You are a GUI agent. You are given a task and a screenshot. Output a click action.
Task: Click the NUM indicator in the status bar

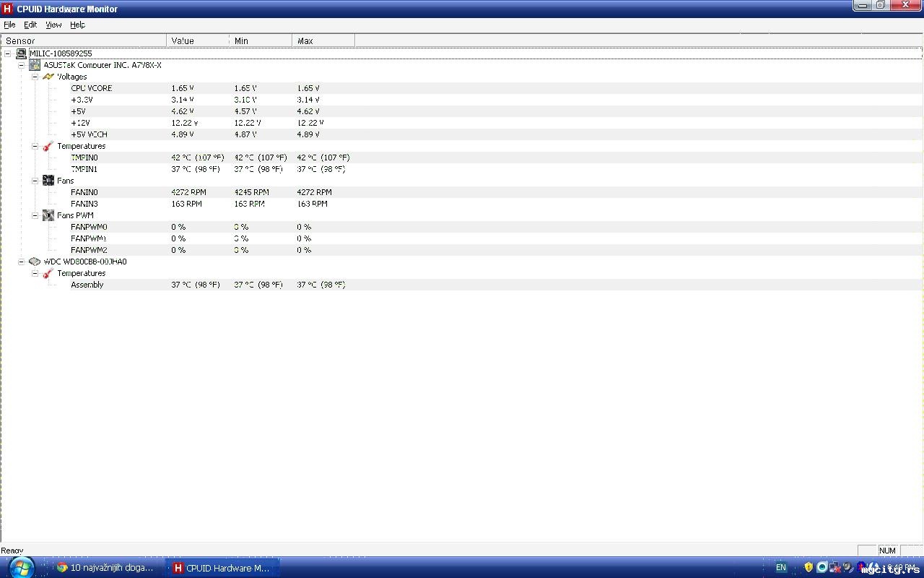(x=887, y=551)
